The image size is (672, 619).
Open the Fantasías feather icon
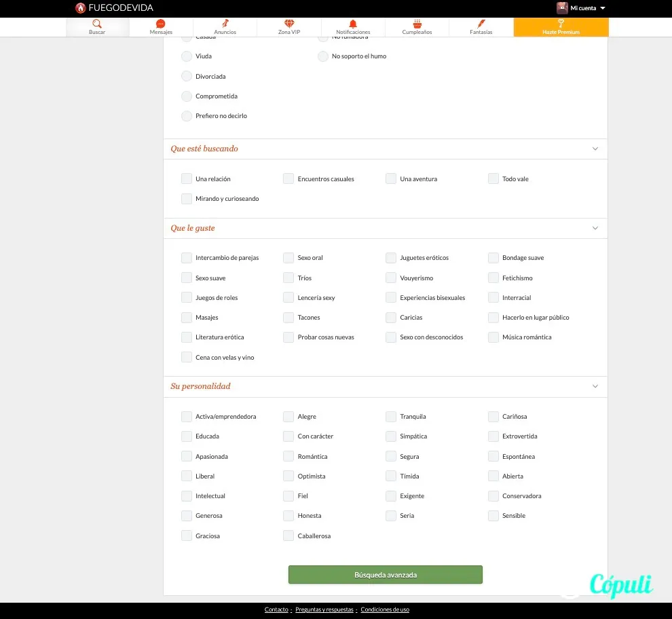[481, 24]
